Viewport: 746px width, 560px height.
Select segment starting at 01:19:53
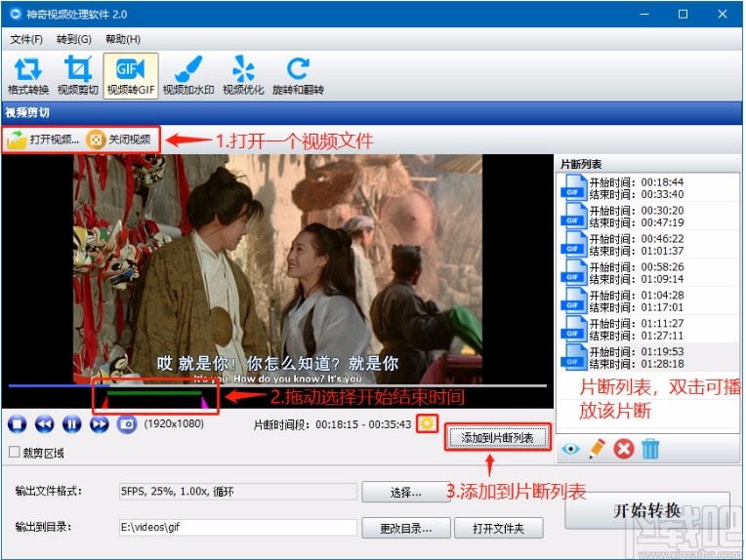coord(648,357)
